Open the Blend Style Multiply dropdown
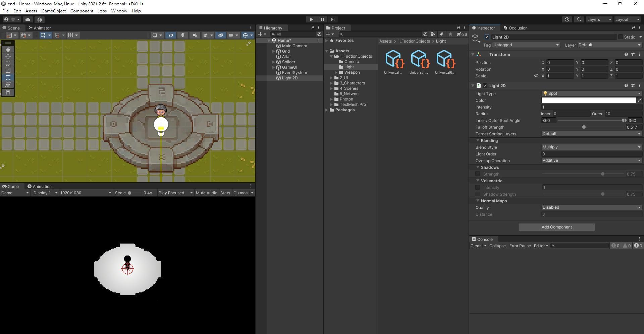 pyautogui.click(x=592, y=147)
